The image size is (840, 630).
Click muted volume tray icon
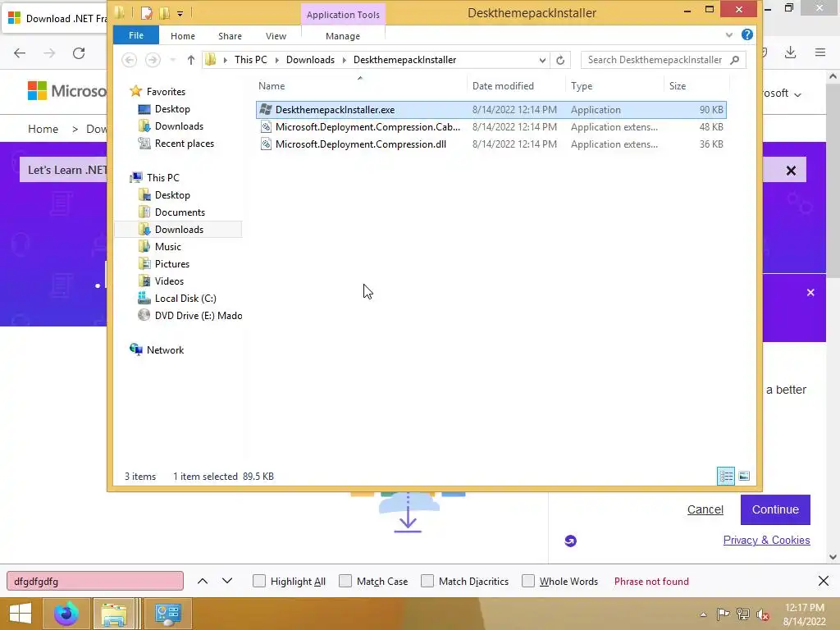(x=763, y=614)
